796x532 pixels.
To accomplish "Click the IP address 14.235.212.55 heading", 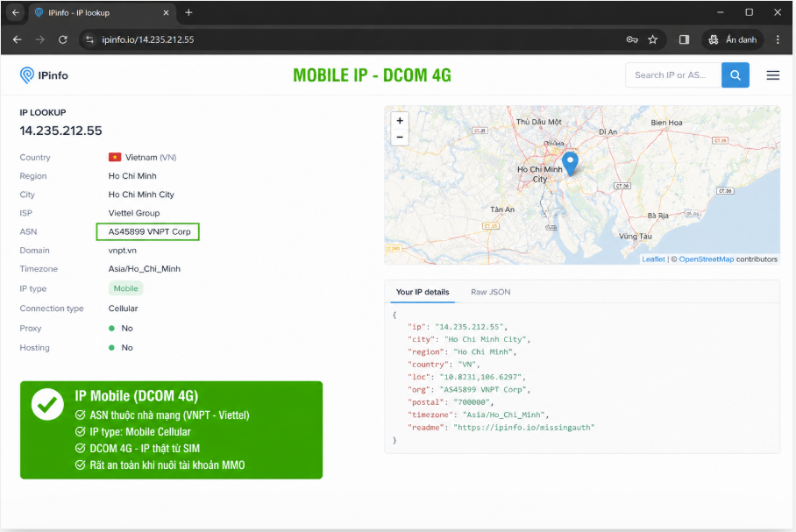I will tap(60, 131).
